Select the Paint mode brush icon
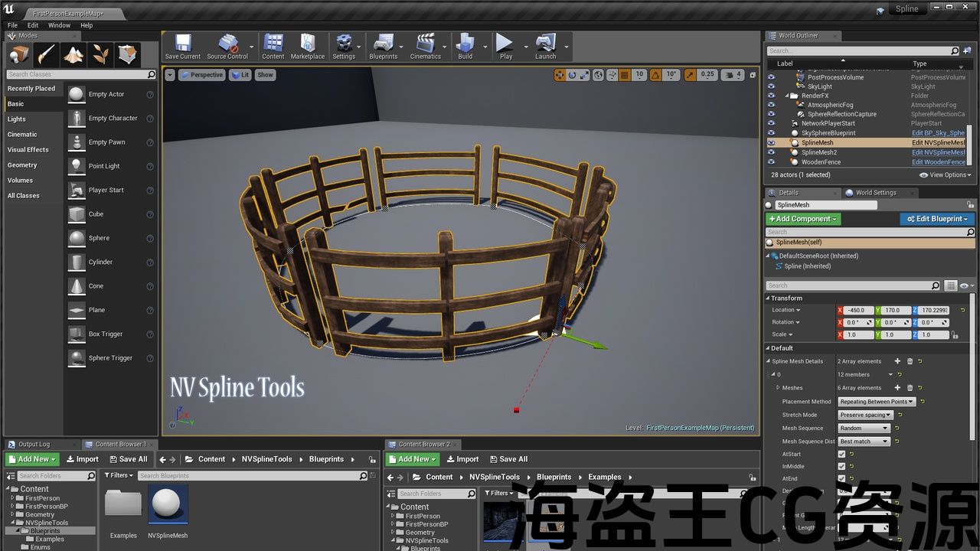The width and height of the screenshot is (980, 551). 46,54
